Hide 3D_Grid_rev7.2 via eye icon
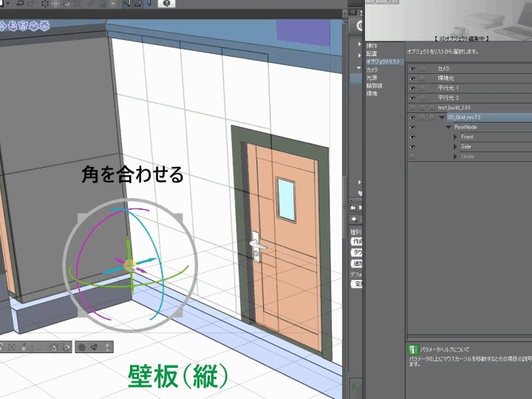 pyautogui.click(x=412, y=117)
